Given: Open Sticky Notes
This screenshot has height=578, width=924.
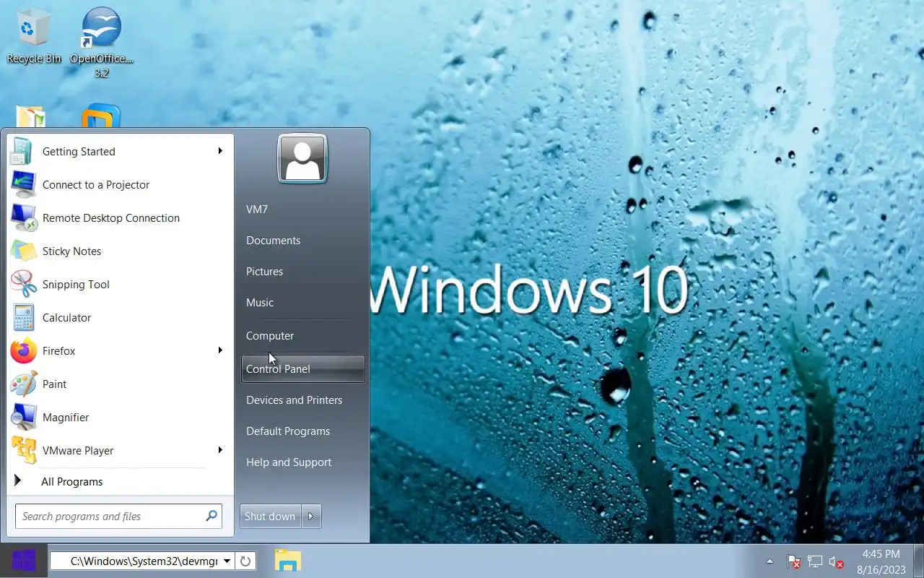Looking at the screenshot, I should click(120, 251).
